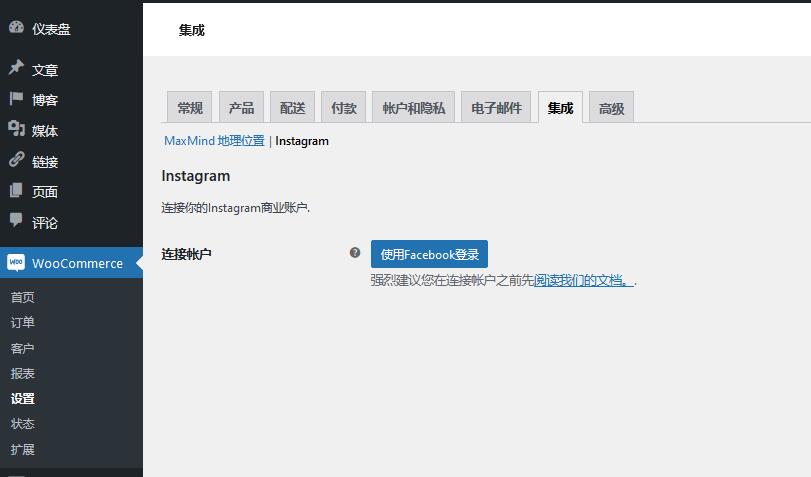The image size is (811, 477).
Task: Click the chain icon beside 链接
Action: pyautogui.click(x=17, y=159)
